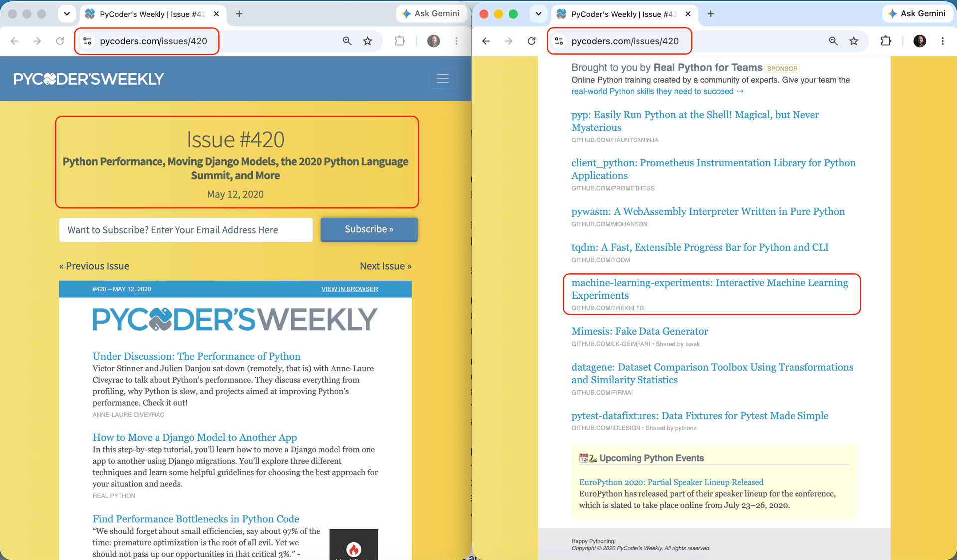Open datagene Dataset Comparison Toolbox link
Image resolution: width=957 pixels, height=560 pixels.
pyautogui.click(x=712, y=373)
